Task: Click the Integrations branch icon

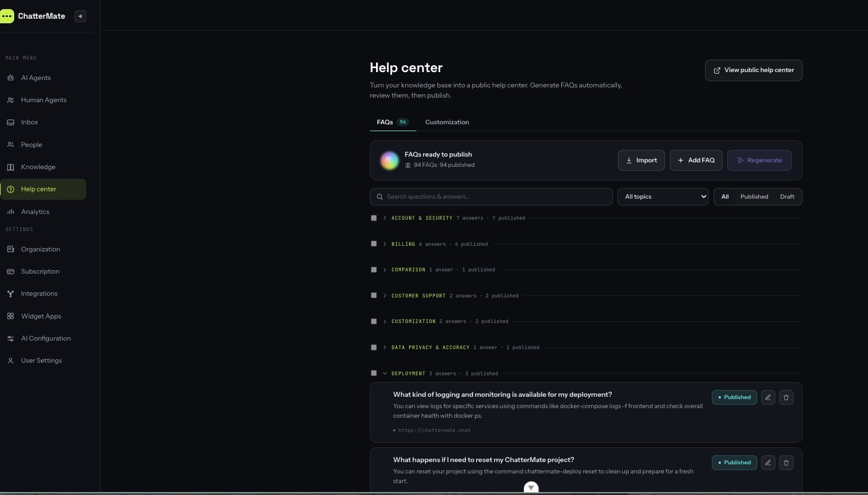Action: tap(10, 293)
